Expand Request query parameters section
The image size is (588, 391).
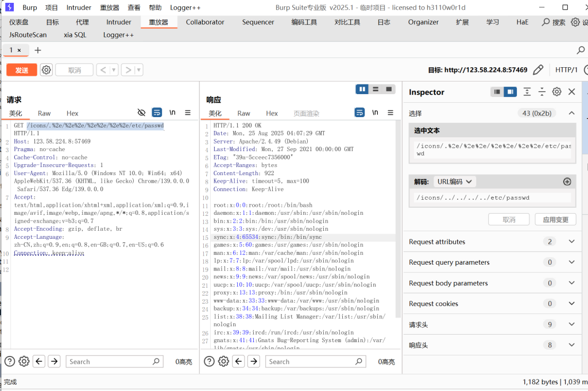571,262
